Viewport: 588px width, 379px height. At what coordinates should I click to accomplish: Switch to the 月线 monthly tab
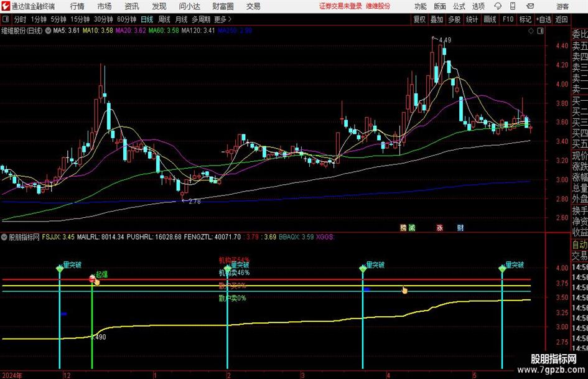[182, 19]
